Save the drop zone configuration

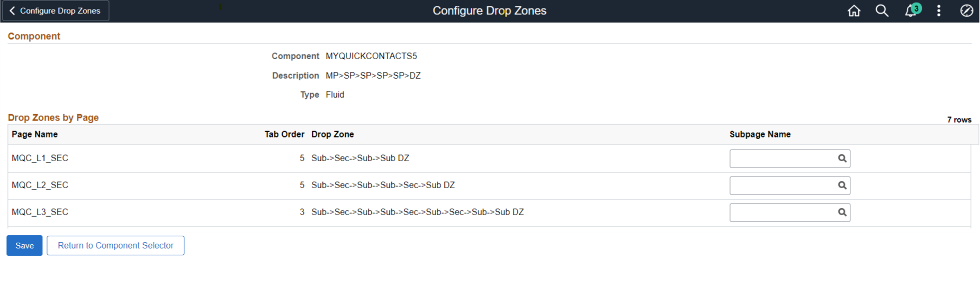[24, 245]
